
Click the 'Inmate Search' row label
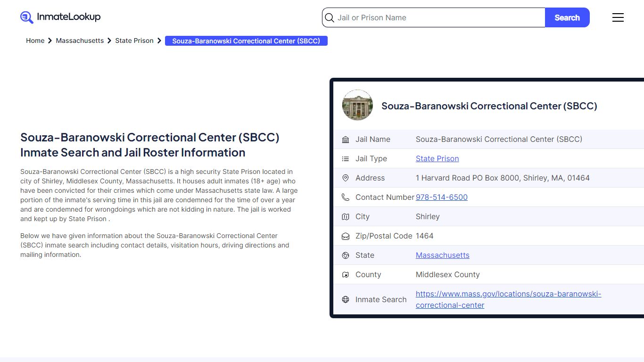381,299
